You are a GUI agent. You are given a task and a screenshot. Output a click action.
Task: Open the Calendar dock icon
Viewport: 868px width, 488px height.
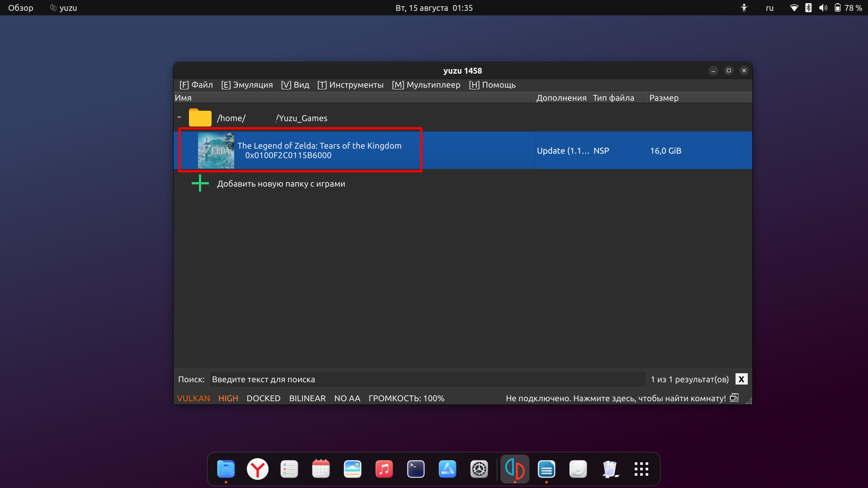[x=321, y=469]
